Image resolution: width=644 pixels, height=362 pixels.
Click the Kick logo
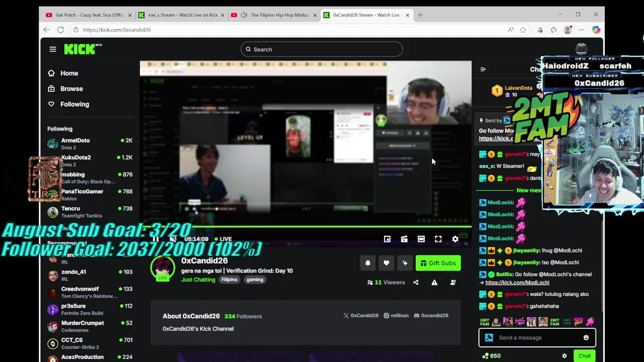pos(83,49)
